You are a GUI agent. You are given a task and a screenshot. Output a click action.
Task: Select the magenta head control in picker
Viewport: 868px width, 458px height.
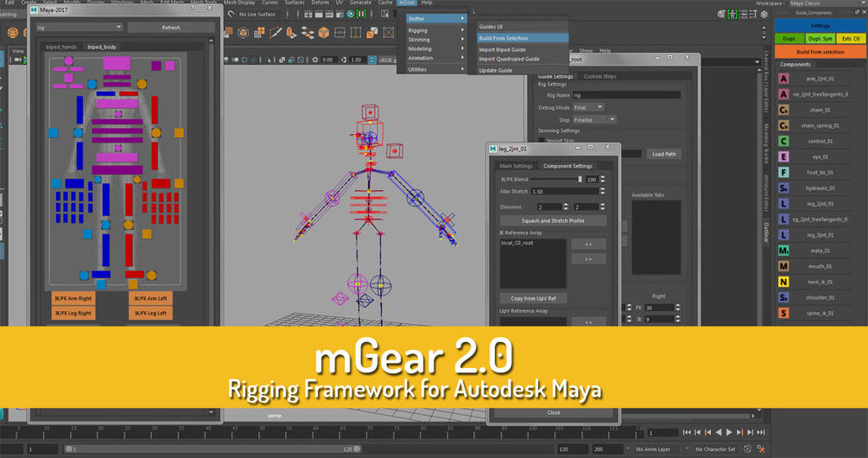(x=117, y=62)
